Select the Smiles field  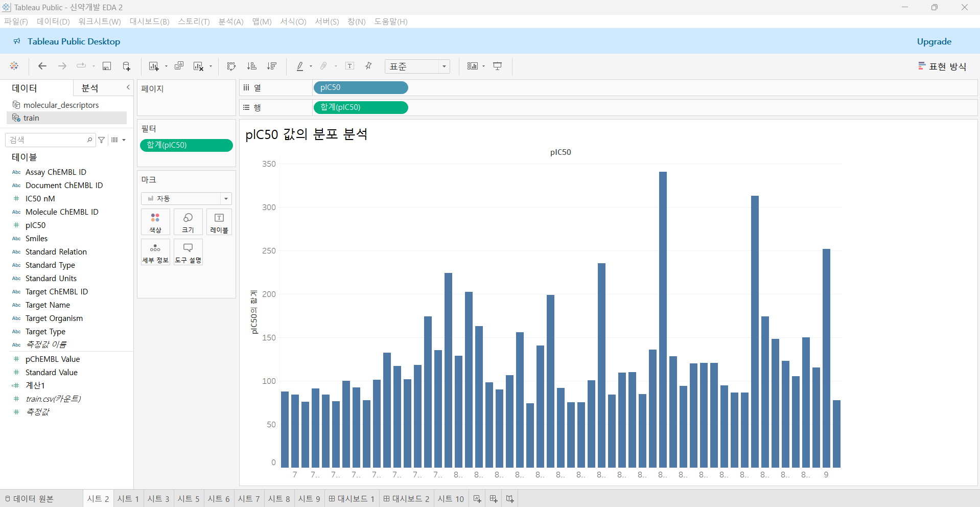36,238
